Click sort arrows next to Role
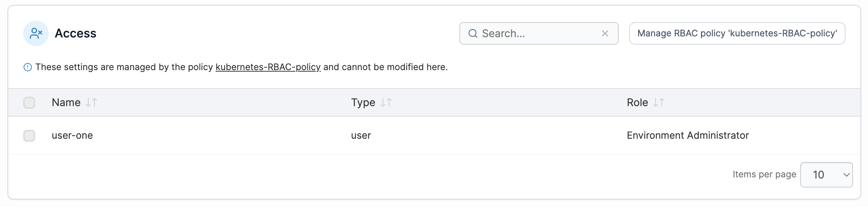This screenshot has width=868, height=207. point(659,102)
